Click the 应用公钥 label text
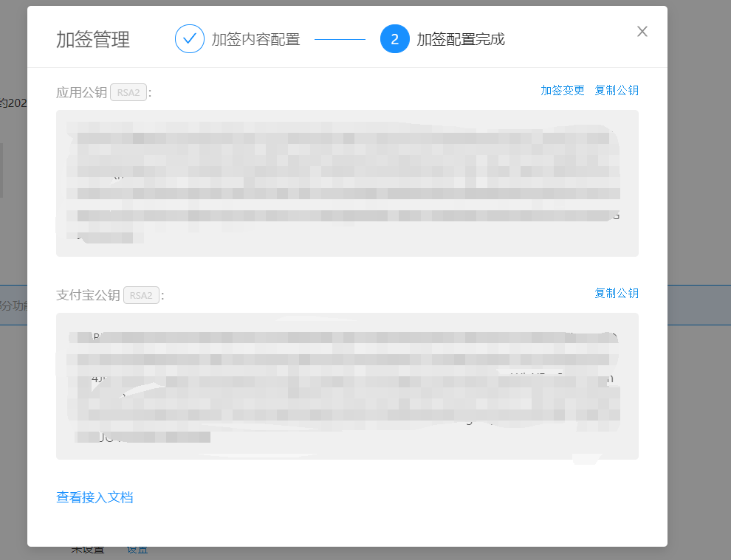 coord(81,92)
